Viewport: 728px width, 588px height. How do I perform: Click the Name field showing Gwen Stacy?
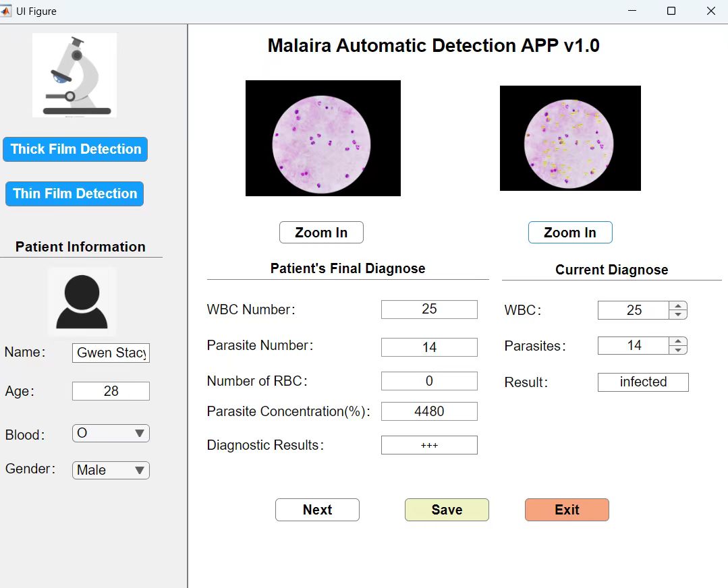click(x=110, y=353)
